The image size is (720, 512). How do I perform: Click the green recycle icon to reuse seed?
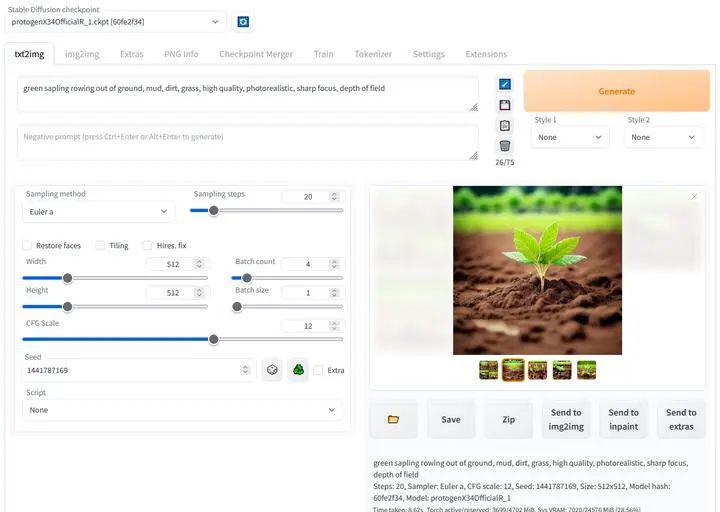coord(298,370)
